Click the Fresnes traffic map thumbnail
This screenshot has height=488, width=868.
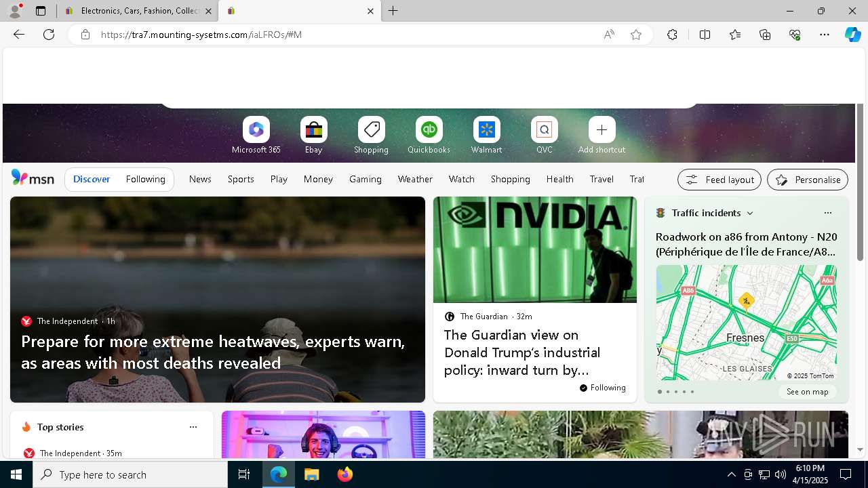[746, 323]
